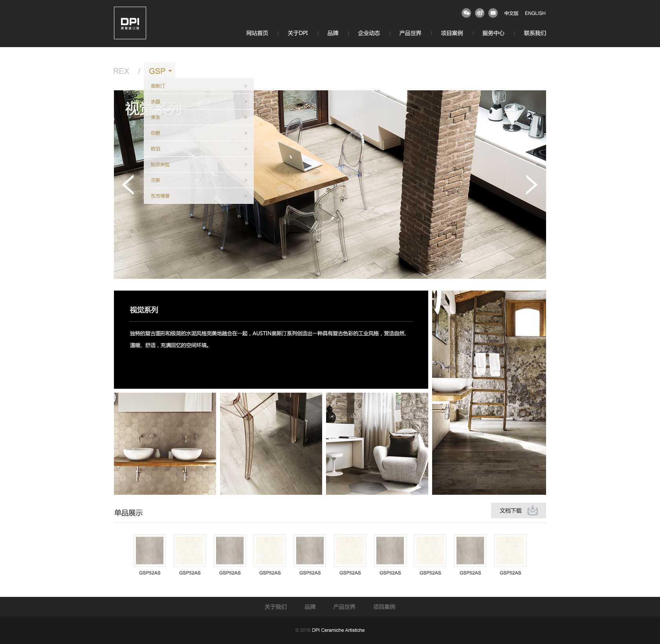The width and height of the screenshot is (660, 644).
Task: Click the download icon beside 文档下载
Action: point(532,510)
